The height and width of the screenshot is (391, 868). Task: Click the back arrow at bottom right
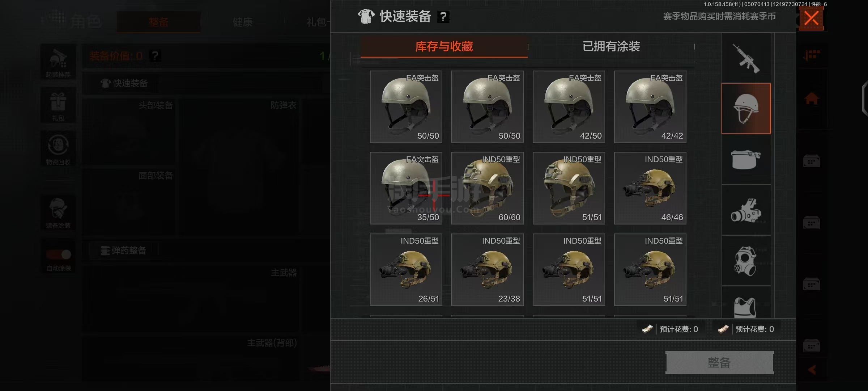[x=812, y=370]
